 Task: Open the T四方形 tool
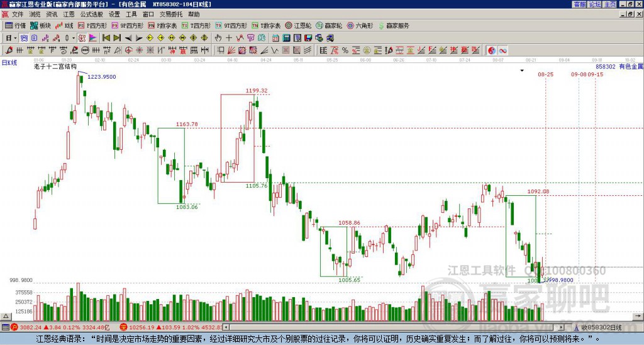(x=196, y=25)
